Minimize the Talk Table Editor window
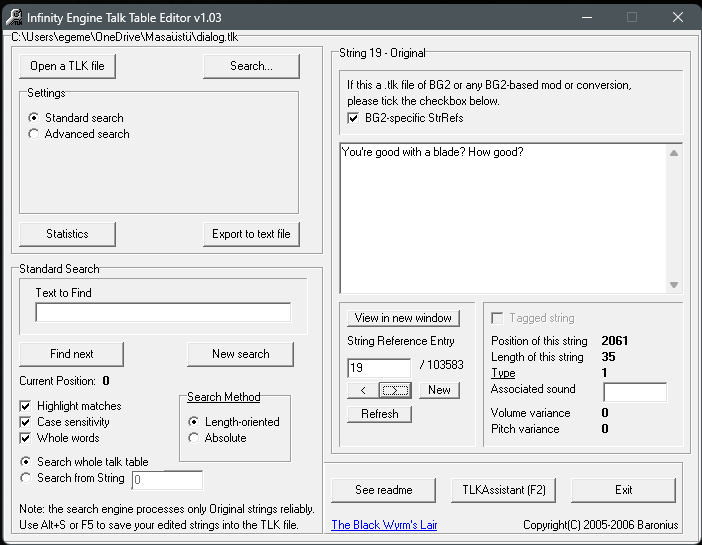This screenshot has height=545, width=702. coord(587,17)
